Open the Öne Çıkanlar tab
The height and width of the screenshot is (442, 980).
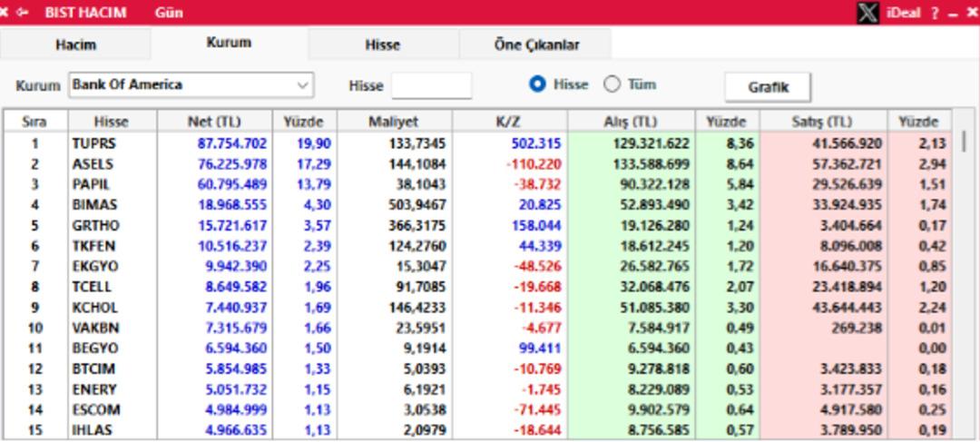pyautogui.click(x=536, y=45)
